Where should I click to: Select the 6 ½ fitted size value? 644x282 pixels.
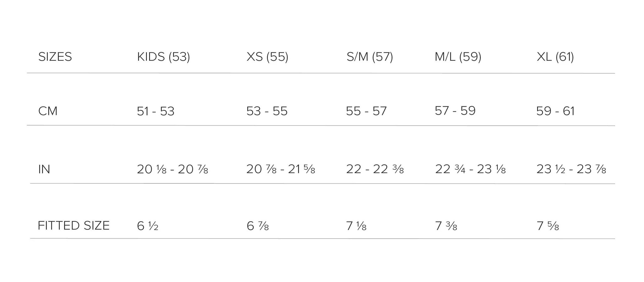click(x=147, y=226)
